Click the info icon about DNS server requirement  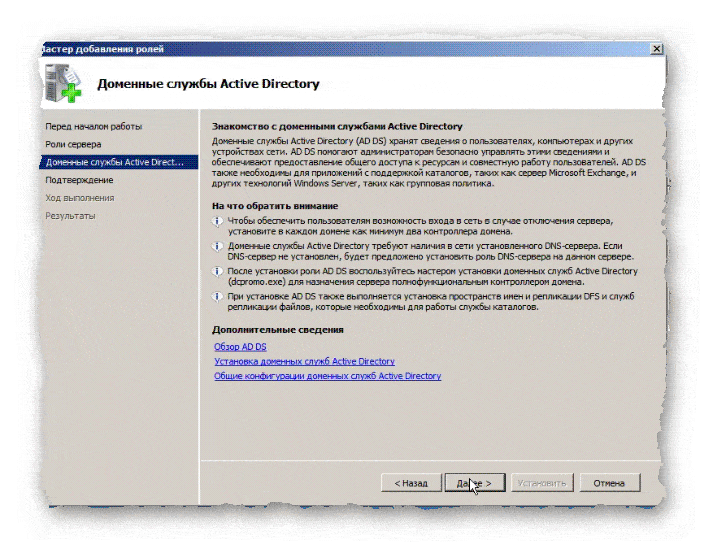click(218, 247)
